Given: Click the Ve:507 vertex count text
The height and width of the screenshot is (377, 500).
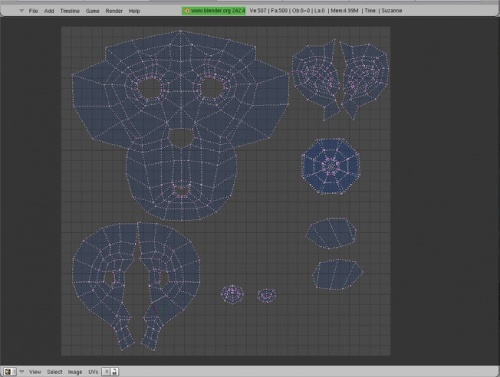Looking at the screenshot, I should point(258,11).
